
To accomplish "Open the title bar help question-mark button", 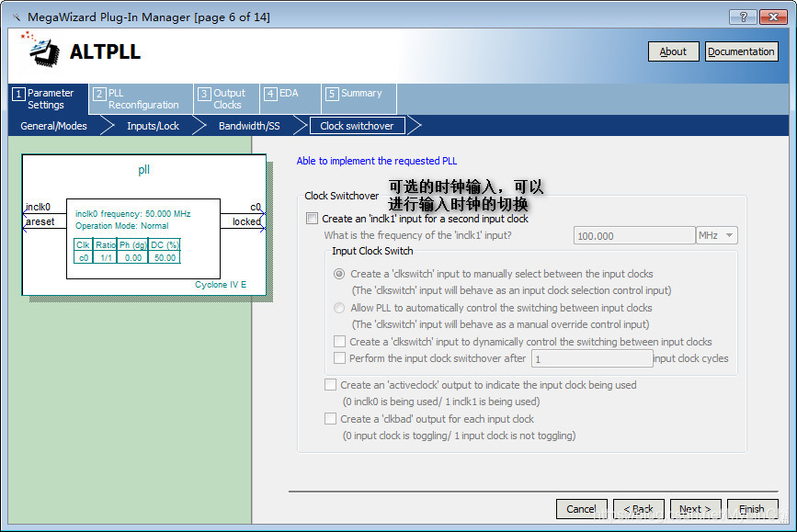I will pyautogui.click(x=743, y=17).
